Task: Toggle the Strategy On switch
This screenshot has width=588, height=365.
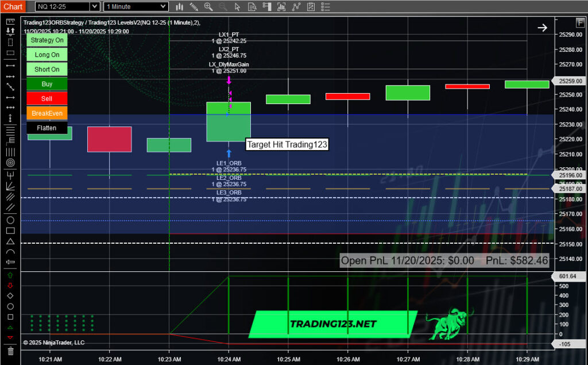Action: pos(47,40)
